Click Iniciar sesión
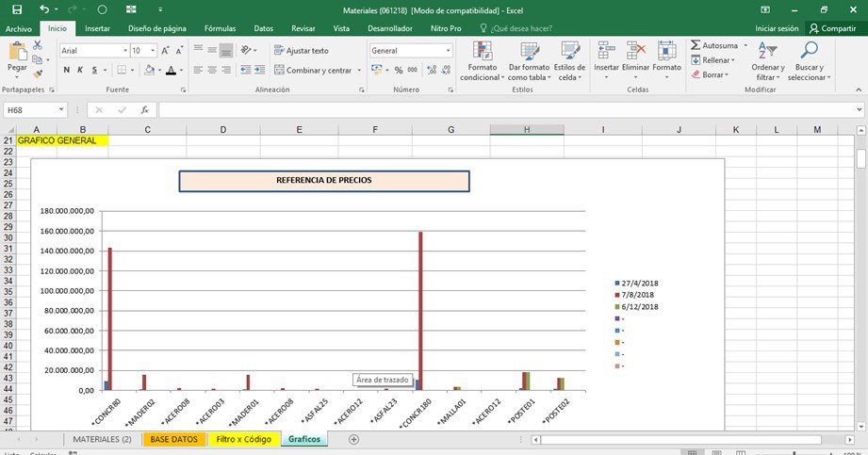 click(x=777, y=28)
